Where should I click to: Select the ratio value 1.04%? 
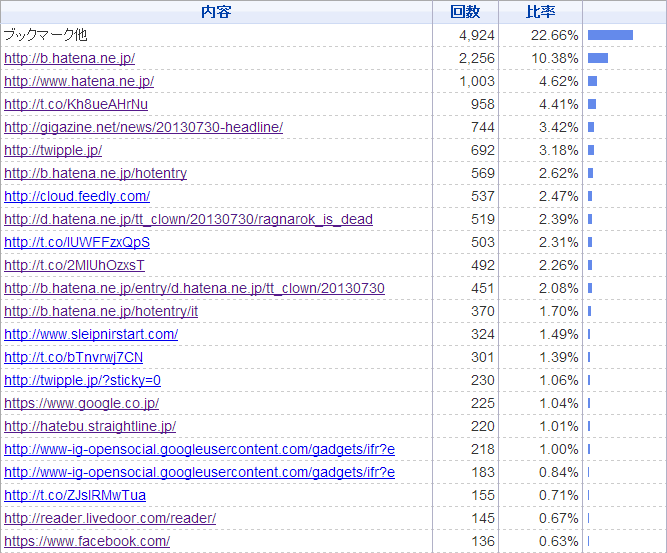[559, 403]
